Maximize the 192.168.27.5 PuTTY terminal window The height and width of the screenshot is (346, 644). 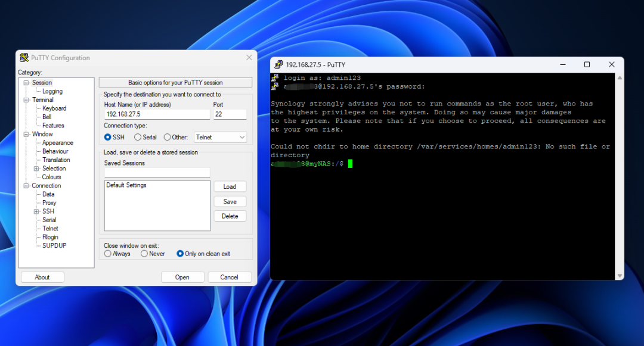click(587, 64)
